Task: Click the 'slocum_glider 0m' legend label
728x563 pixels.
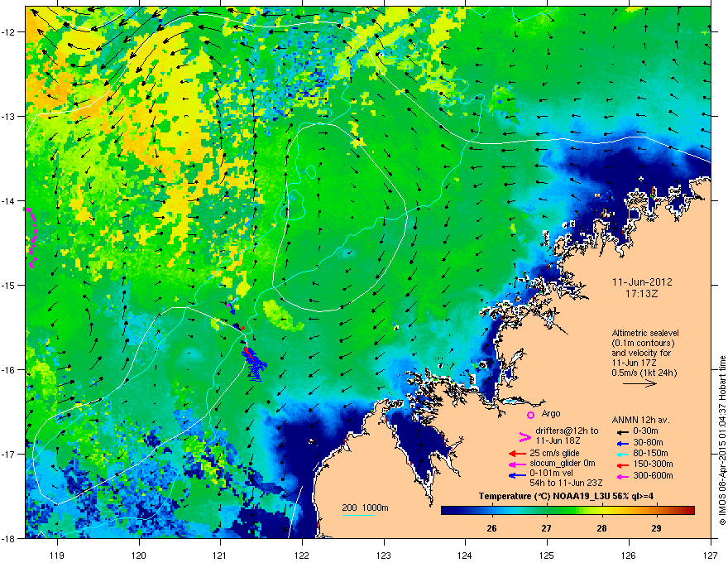Action: (563, 464)
